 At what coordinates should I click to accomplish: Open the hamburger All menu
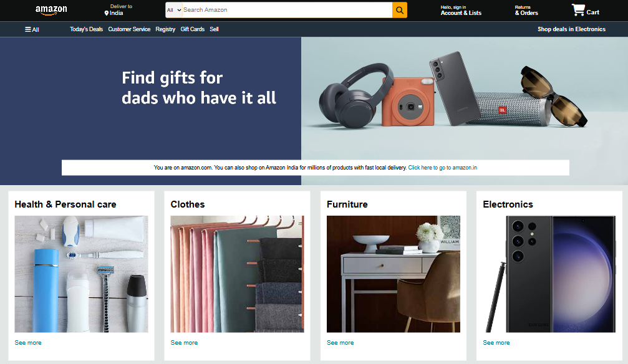[32, 29]
